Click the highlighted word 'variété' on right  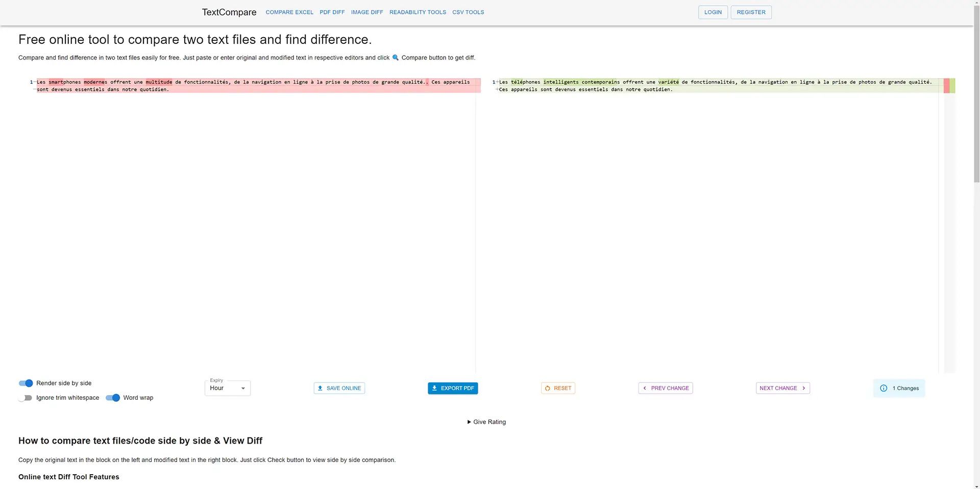pos(668,82)
